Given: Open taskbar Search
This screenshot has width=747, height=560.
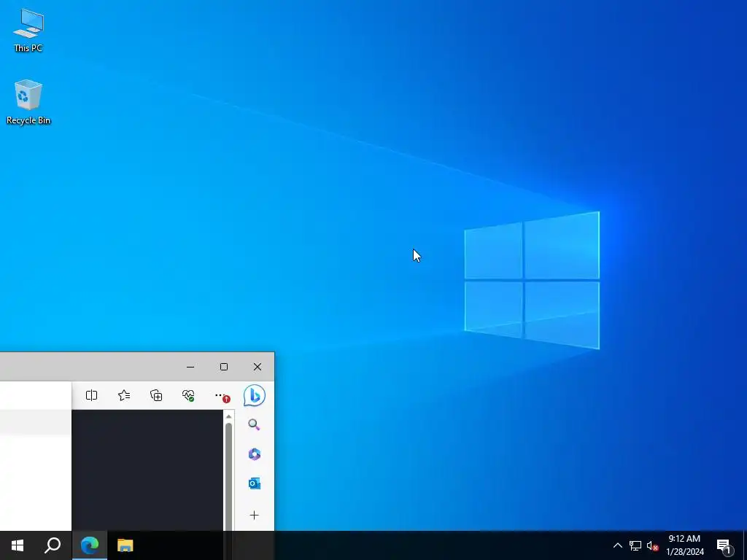Looking at the screenshot, I should click(53, 545).
